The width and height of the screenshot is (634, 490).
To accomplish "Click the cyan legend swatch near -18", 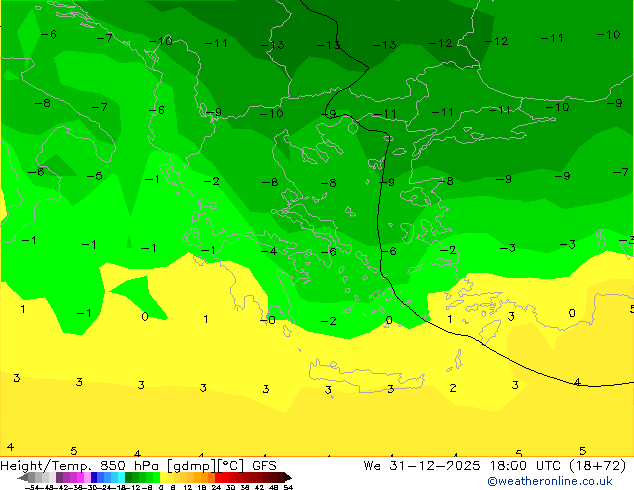I will coord(121,477).
